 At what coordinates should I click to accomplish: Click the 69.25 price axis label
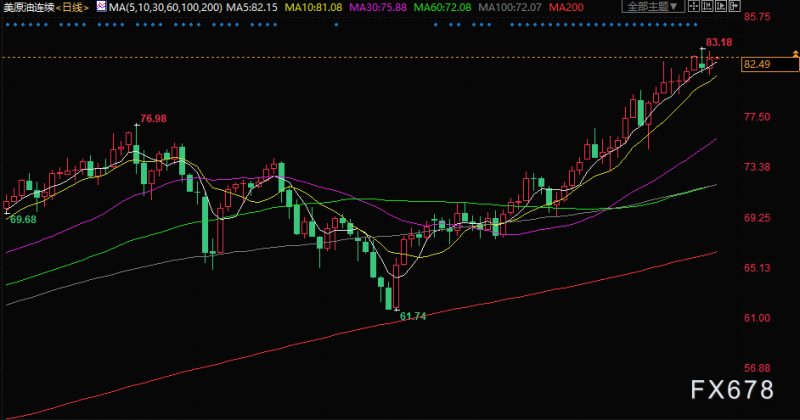(x=757, y=218)
